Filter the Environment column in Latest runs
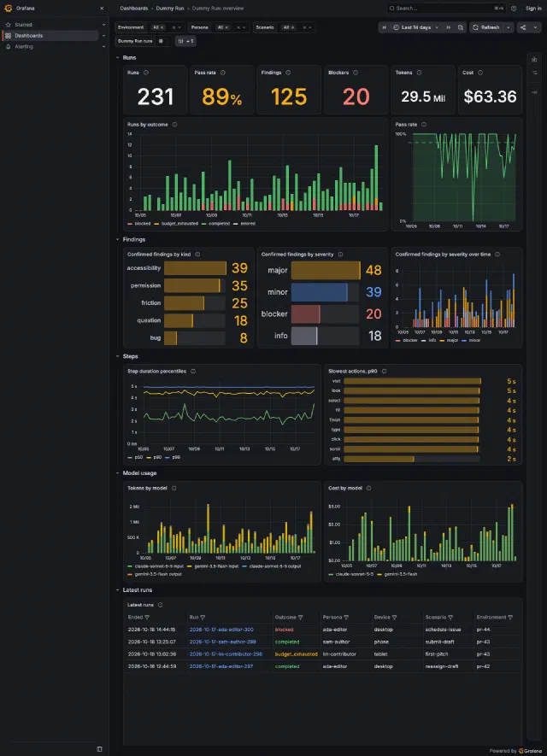The image size is (547, 756). pyautogui.click(x=510, y=617)
